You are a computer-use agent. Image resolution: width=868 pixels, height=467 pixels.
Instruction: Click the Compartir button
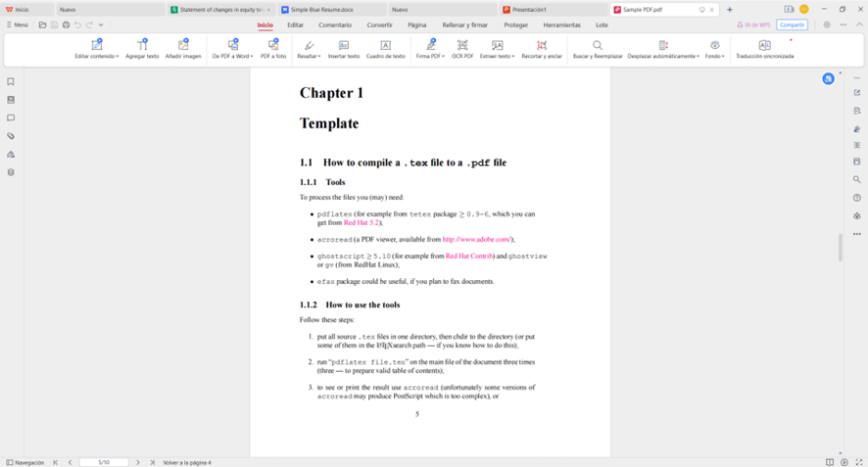pos(792,24)
